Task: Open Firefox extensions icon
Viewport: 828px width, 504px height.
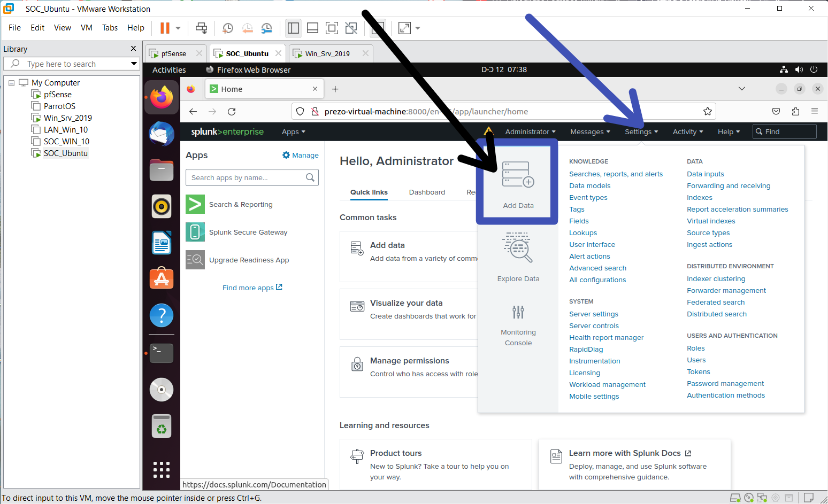Action: (795, 111)
